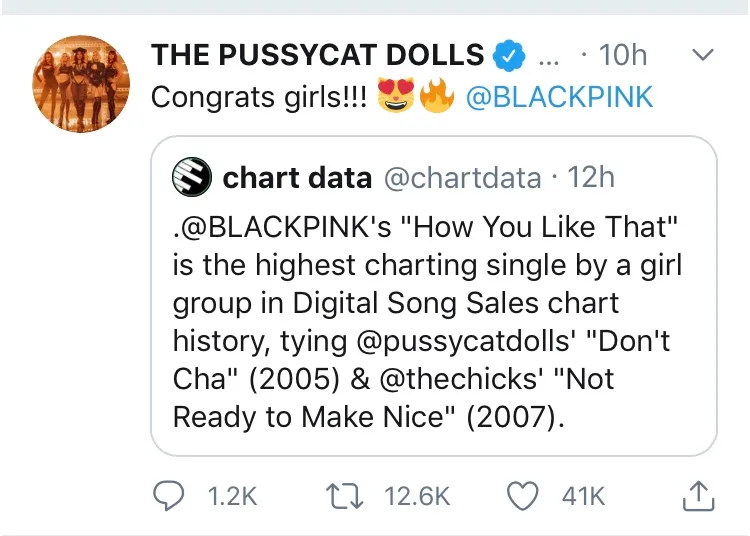This screenshot has height=536, width=750.
Task: Click the 10h tweet timestamp
Action: (x=622, y=55)
